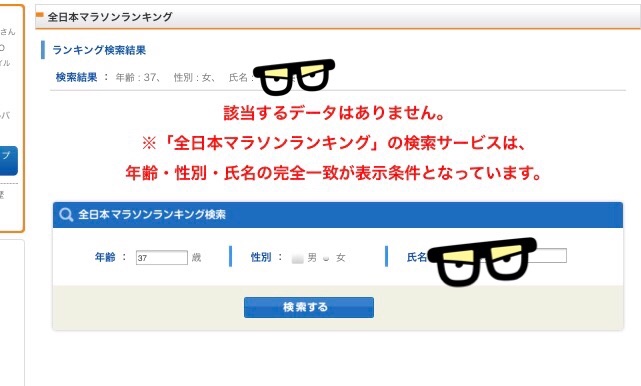641x386 pixels.
Task: Click the 年齢 input field showing 37
Action: [x=162, y=258]
